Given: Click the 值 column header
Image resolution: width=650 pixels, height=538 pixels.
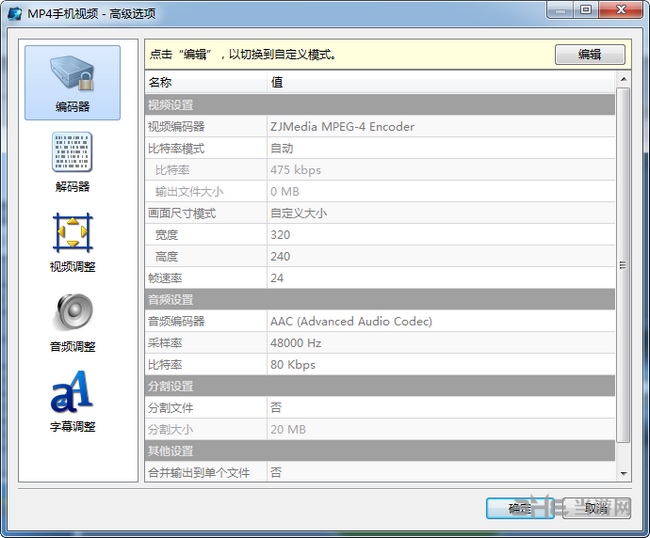Looking at the screenshot, I should [x=441, y=82].
